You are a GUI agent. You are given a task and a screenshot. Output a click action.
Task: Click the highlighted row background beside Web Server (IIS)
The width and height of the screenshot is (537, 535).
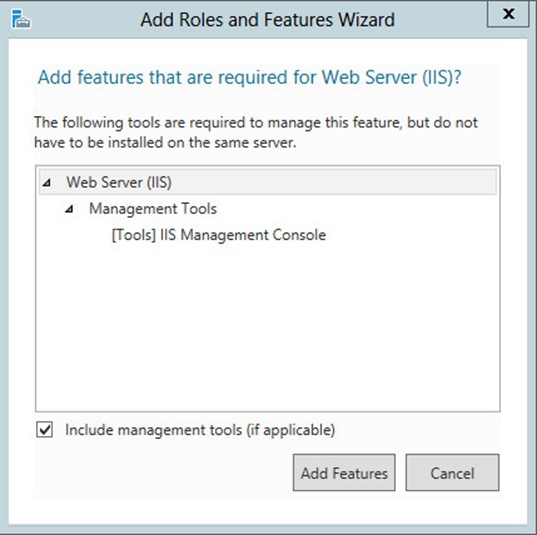click(x=334, y=182)
